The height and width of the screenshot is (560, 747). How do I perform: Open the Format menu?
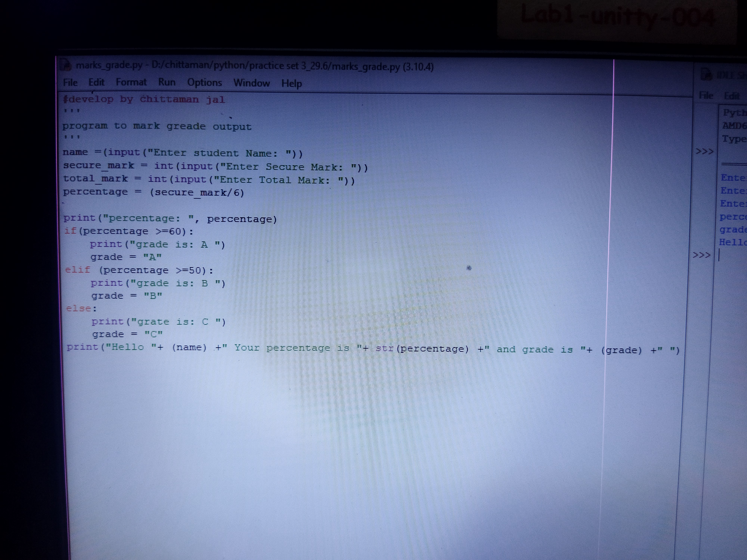click(131, 82)
